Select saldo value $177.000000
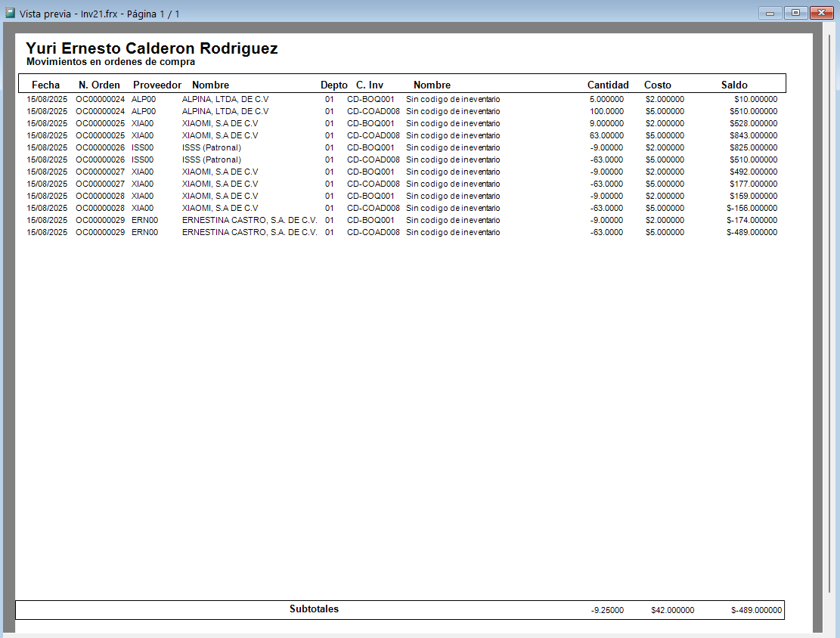 point(753,184)
